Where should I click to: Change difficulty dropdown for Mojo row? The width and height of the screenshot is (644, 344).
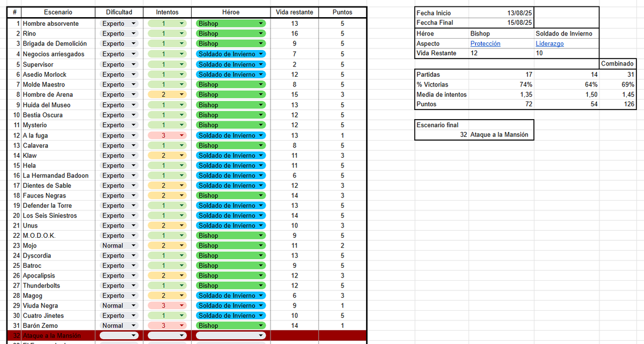(119, 245)
